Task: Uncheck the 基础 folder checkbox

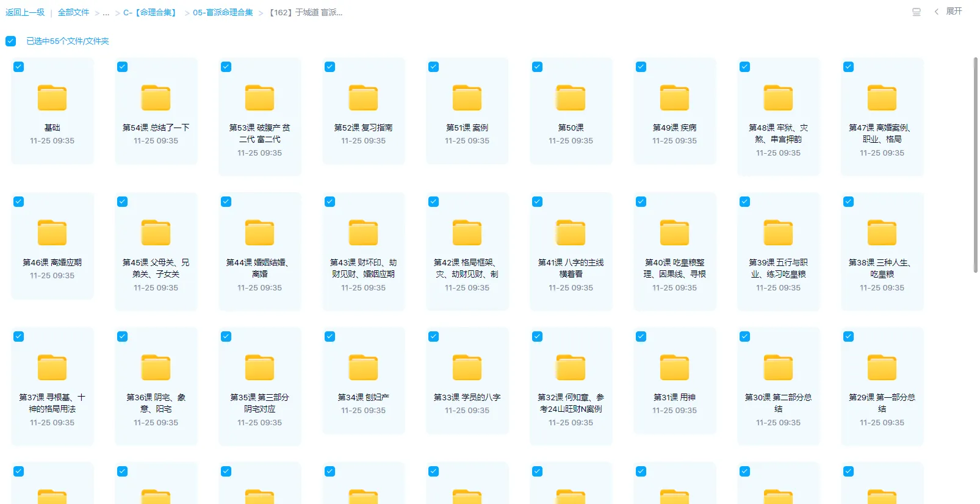Action: 19,67
